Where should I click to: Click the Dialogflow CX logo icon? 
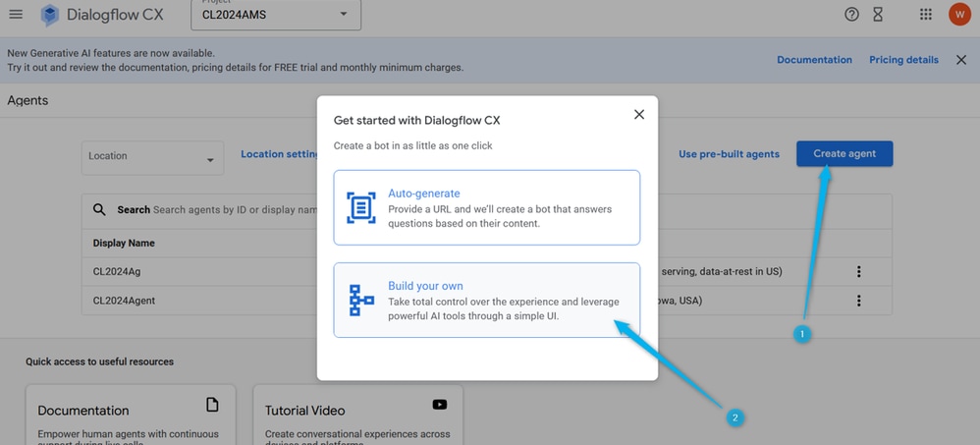pyautogui.click(x=49, y=15)
